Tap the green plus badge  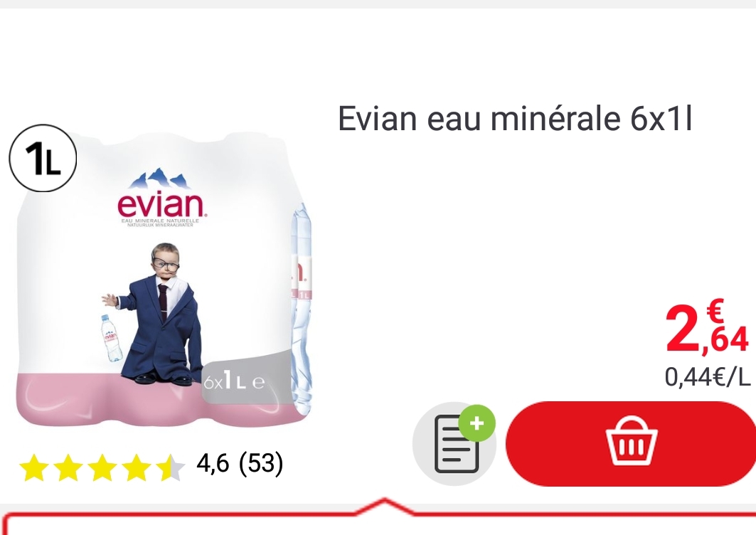pyautogui.click(x=477, y=423)
